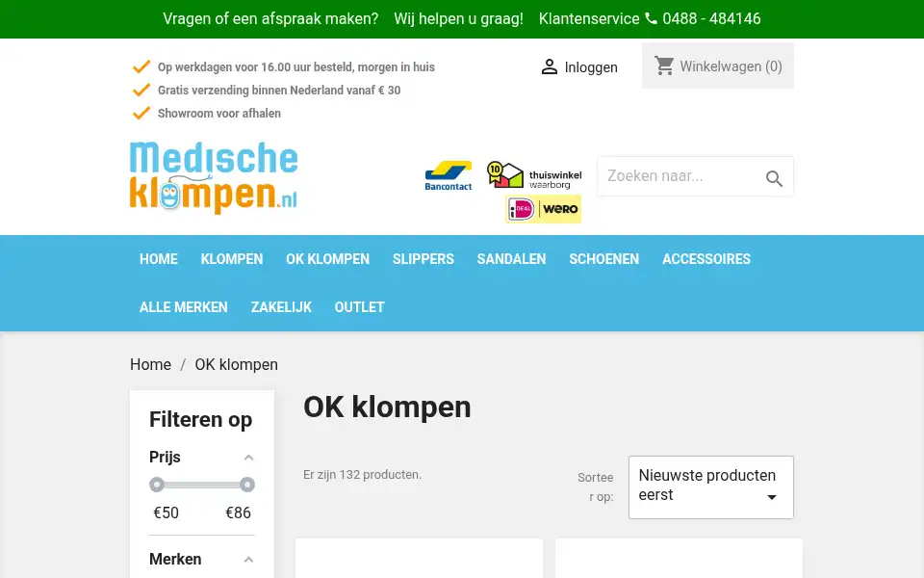Image resolution: width=924 pixels, height=578 pixels.
Task: Click the checkmark beside 'Op werkdagen voor 16.00 uur'
Action: (141, 66)
